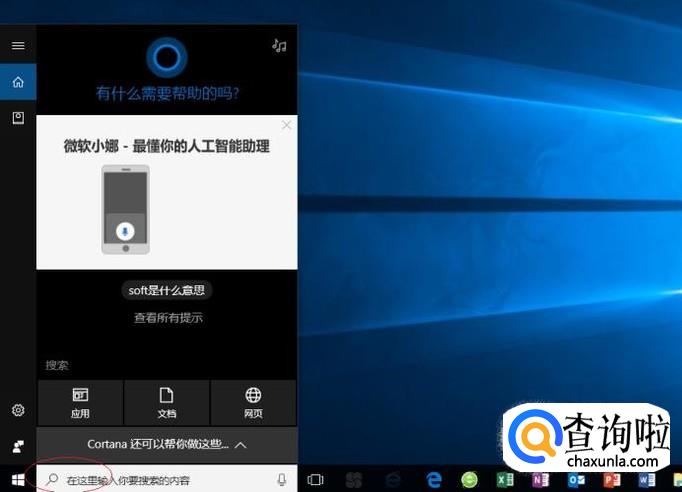Screen dimensions: 682x492
Task: Click the search magnifier icon in taskbar
Action: pos(52,479)
